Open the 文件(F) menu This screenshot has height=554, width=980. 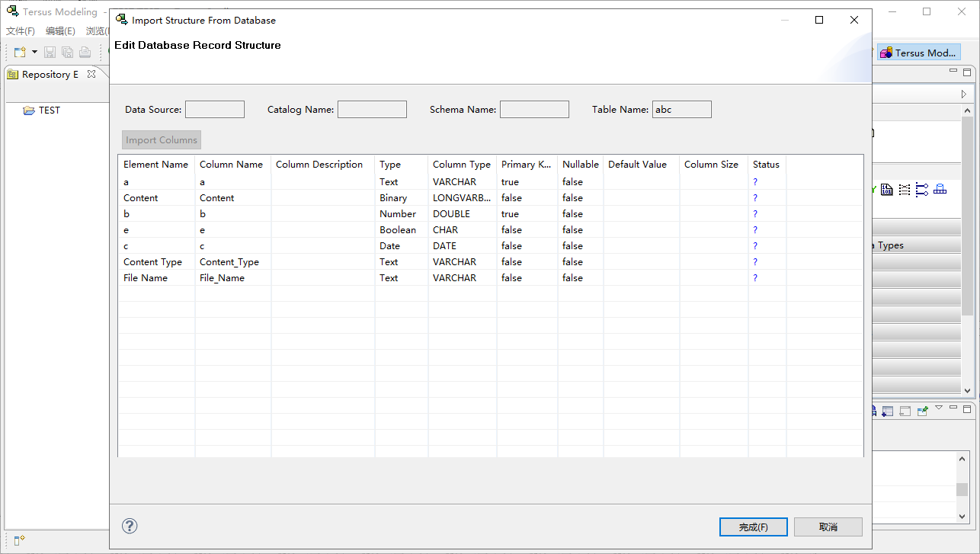tap(21, 31)
